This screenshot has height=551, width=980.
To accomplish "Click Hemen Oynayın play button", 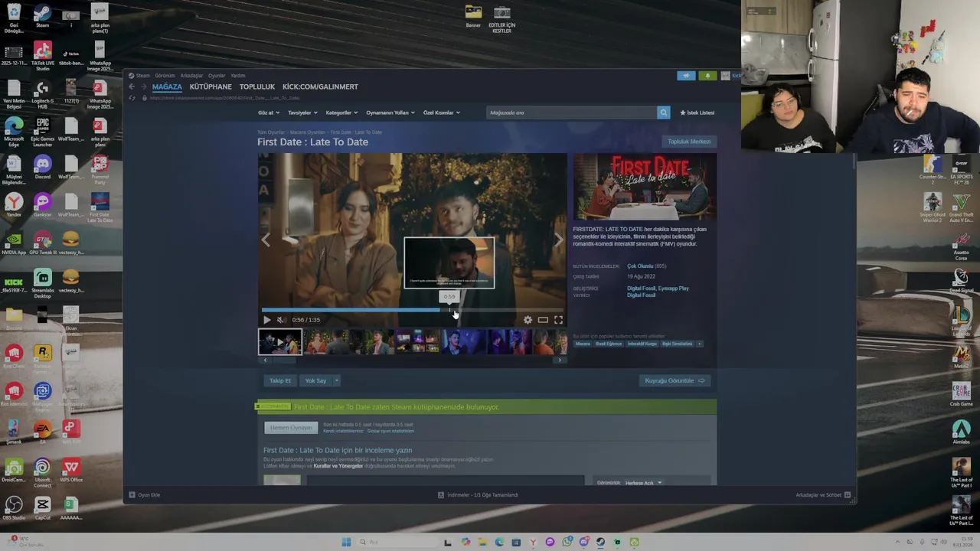I will point(291,428).
